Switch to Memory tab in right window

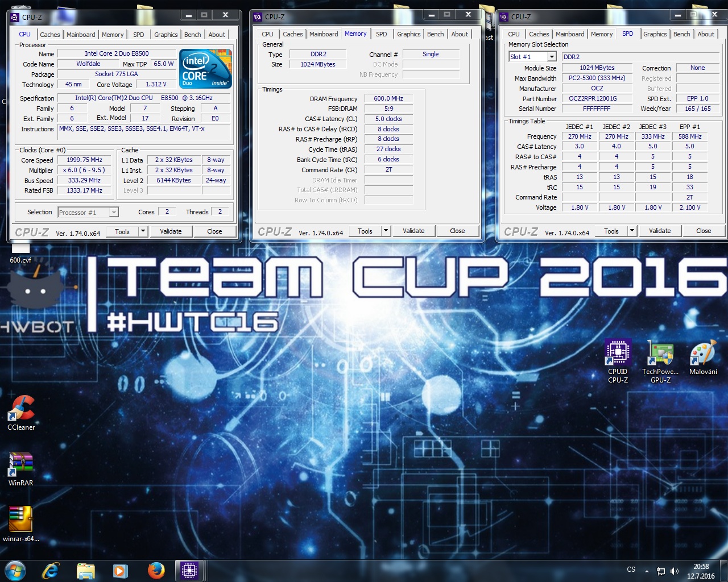602,34
